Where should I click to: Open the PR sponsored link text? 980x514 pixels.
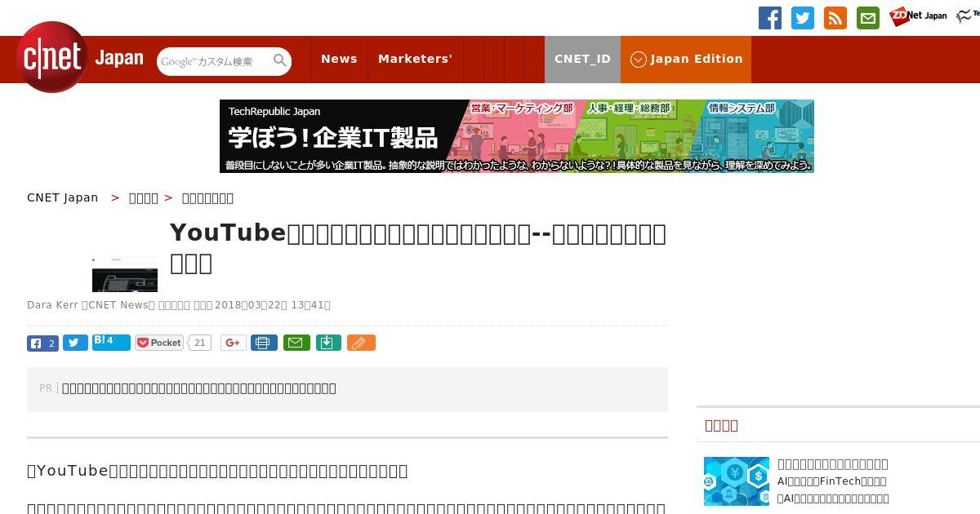point(199,388)
